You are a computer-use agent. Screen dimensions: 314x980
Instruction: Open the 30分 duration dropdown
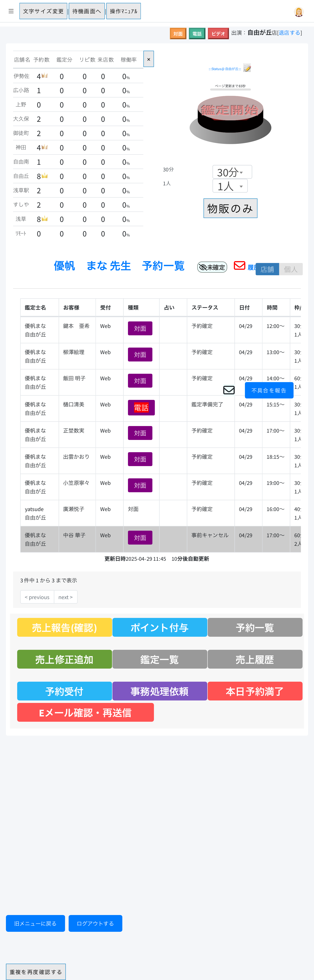[x=232, y=172]
